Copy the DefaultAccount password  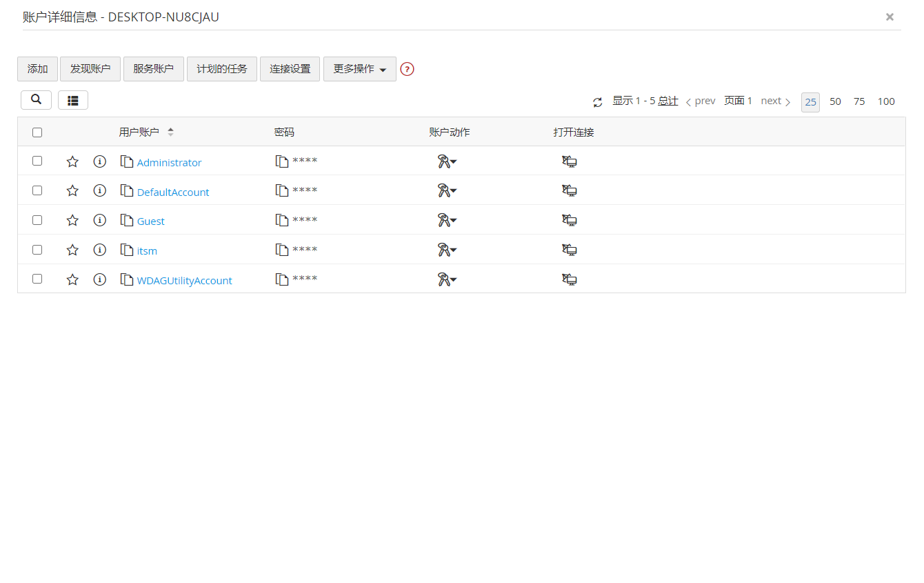282,190
